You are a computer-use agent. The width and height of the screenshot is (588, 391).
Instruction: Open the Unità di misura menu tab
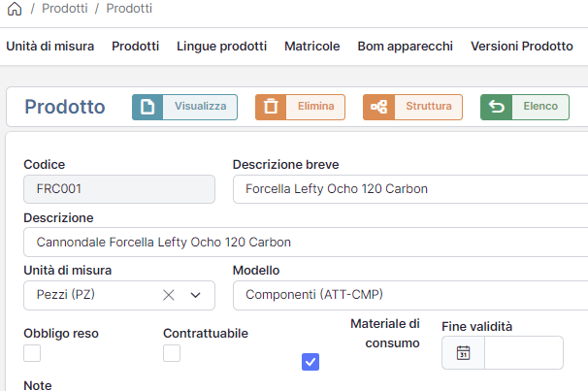[50, 47]
